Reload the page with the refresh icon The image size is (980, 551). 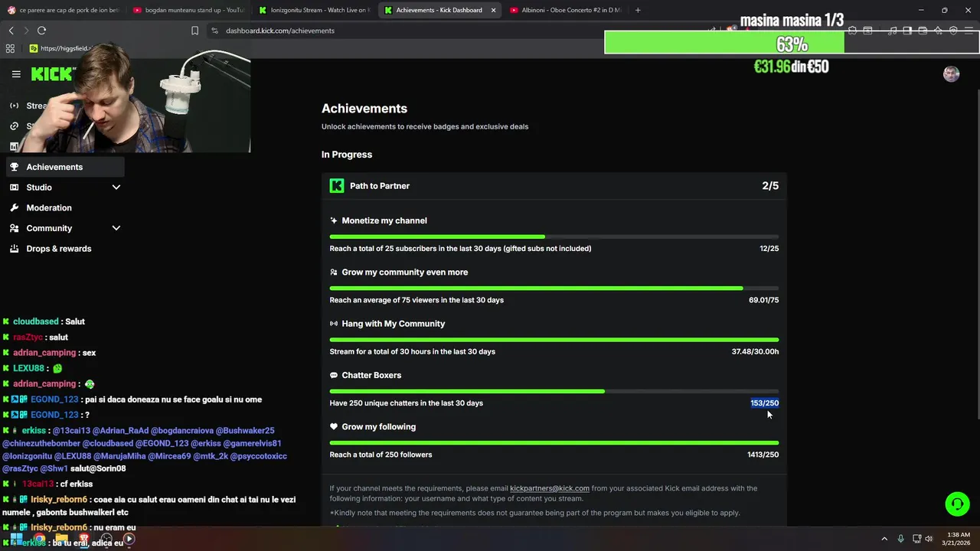[41, 31]
